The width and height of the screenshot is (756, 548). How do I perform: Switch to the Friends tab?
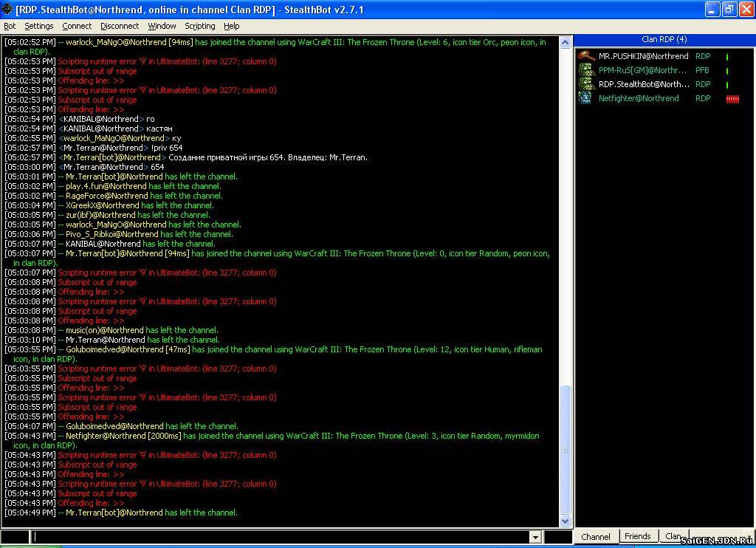637,536
